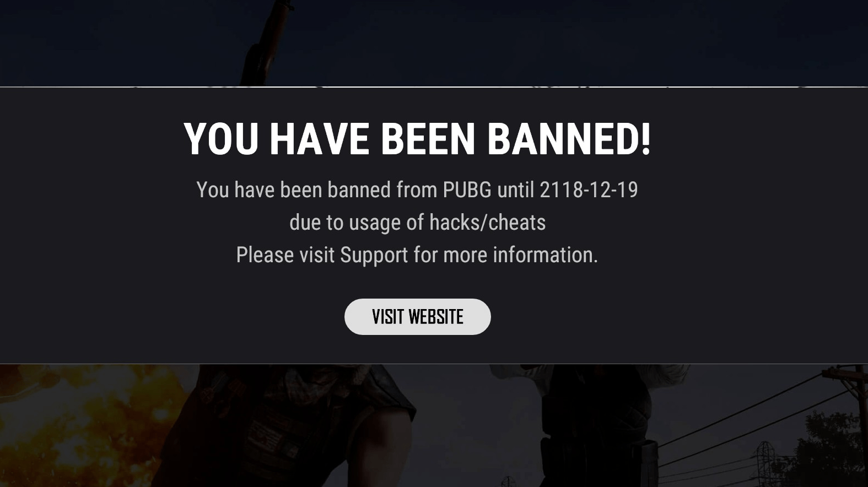Click the electricity pylon in background
The width and height of the screenshot is (868, 487).
click(x=766, y=463)
